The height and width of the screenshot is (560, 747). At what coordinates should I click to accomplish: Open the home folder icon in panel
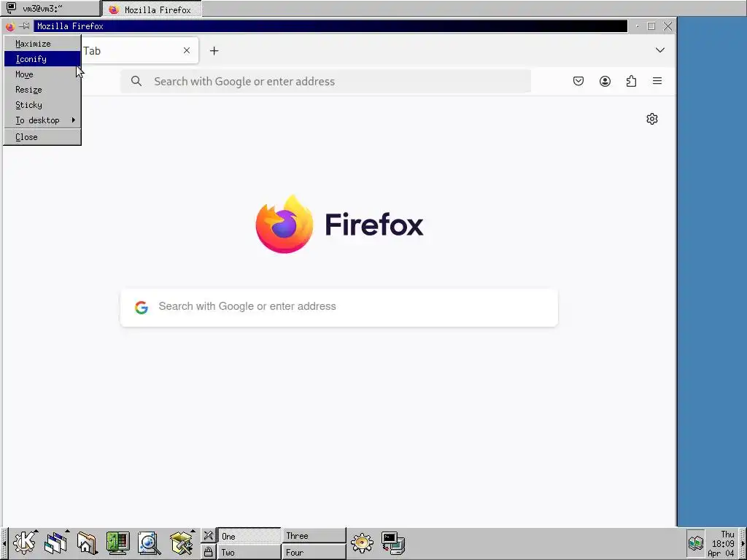87,542
